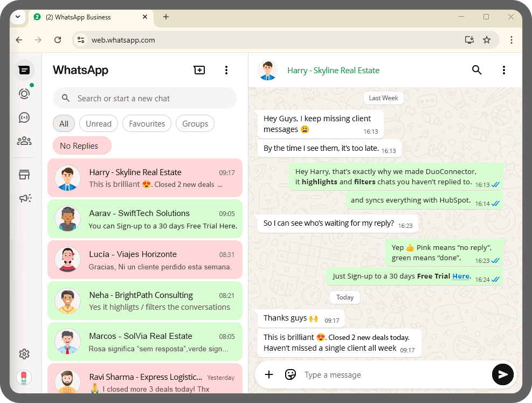Toggle the Unread chats filter
This screenshot has height=403, width=532.
[x=98, y=123]
